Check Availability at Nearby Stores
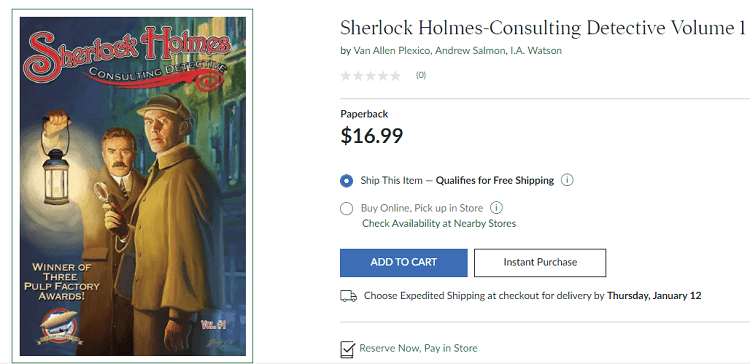This screenshot has width=750, height=364. pyautogui.click(x=439, y=223)
